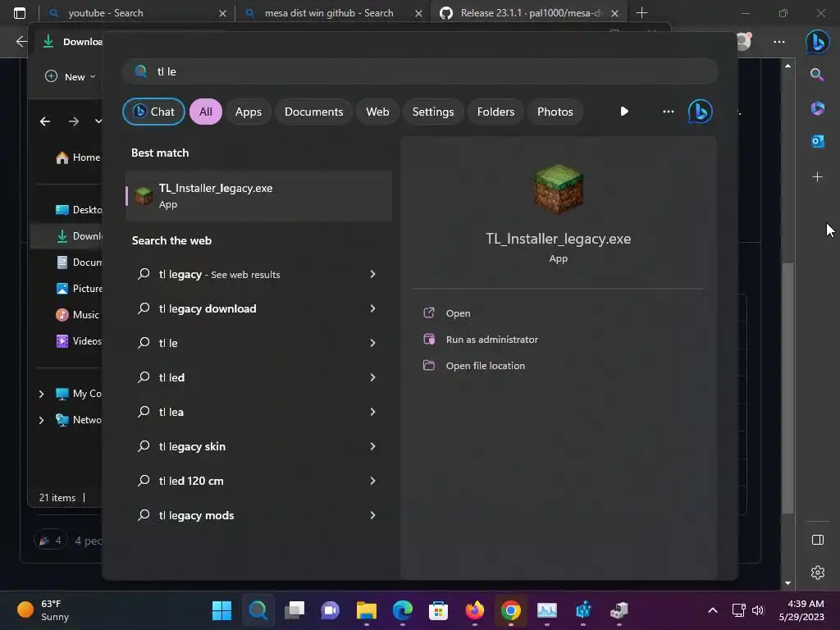Click Edge sidebar search icon
This screenshot has height=630, width=840.
(x=817, y=75)
